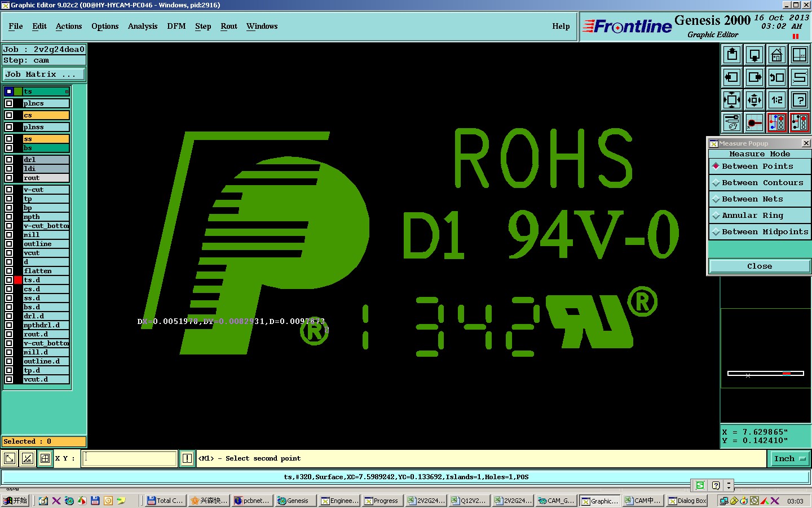The image size is (812, 508).
Task: Open the Windows menu
Action: [x=262, y=27]
